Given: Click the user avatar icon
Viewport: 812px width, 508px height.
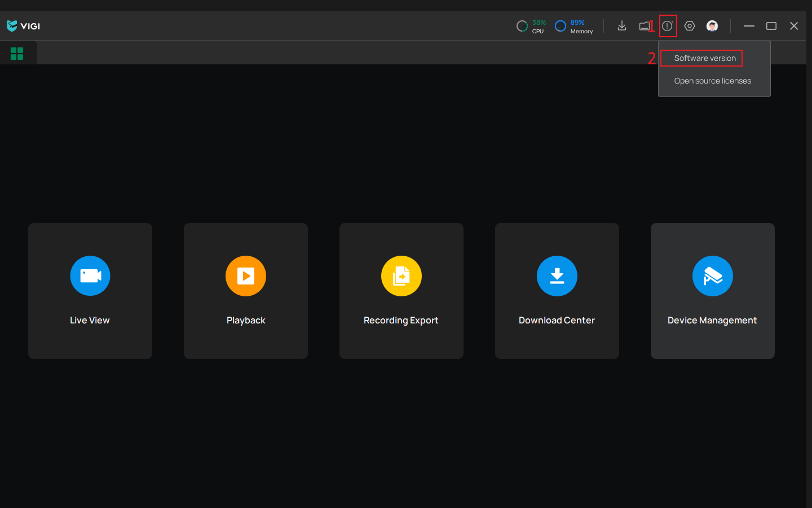Looking at the screenshot, I should (x=712, y=26).
